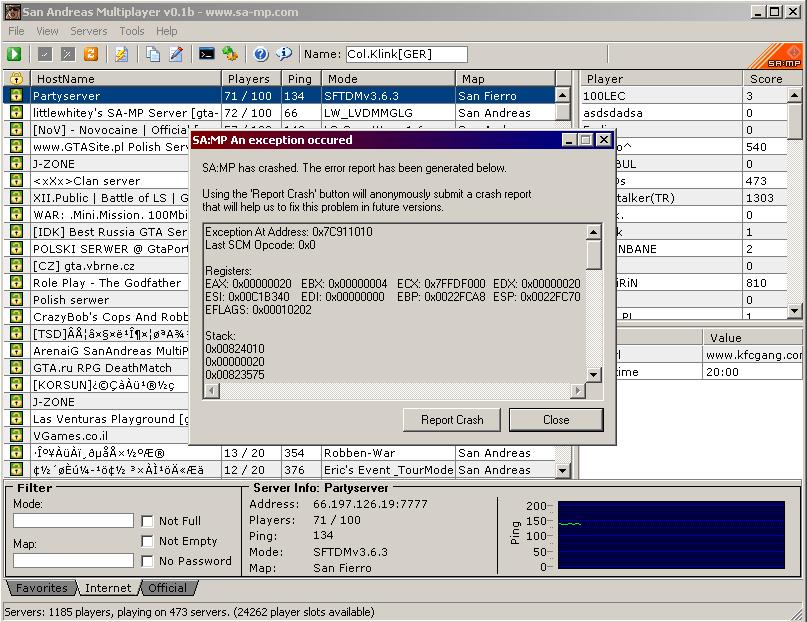Click the green and orange settings toolbar icon

(230, 54)
